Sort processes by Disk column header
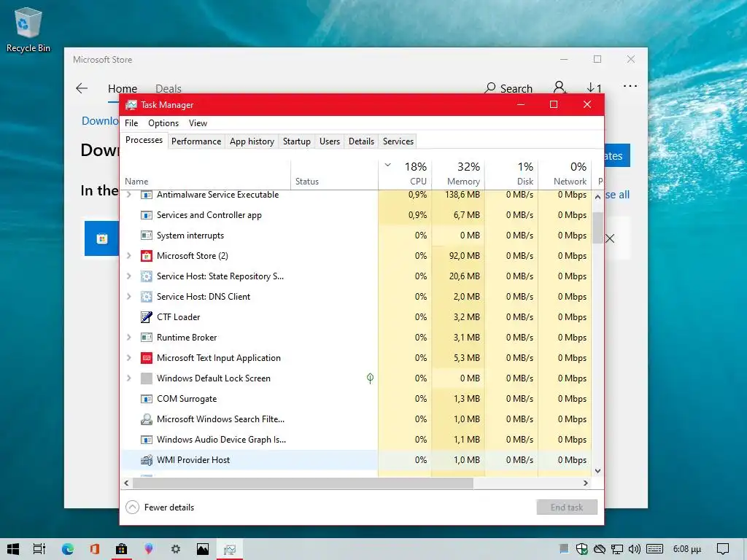This screenshot has height=560, width=747. point(511,174)
